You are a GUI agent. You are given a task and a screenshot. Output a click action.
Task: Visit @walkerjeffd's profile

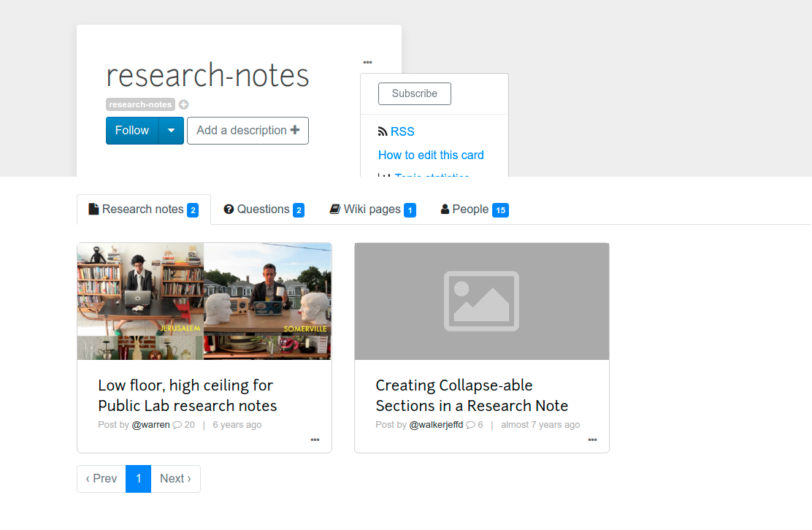point(436,424)
